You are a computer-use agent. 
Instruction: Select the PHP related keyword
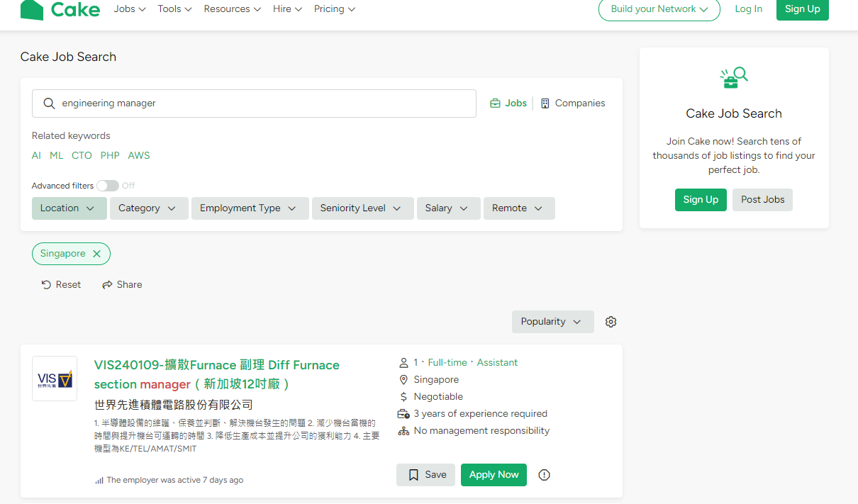[x=110, y=156]
